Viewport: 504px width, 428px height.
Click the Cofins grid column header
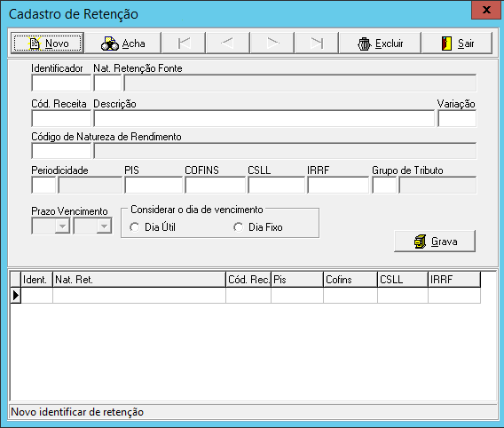point(350,280)
